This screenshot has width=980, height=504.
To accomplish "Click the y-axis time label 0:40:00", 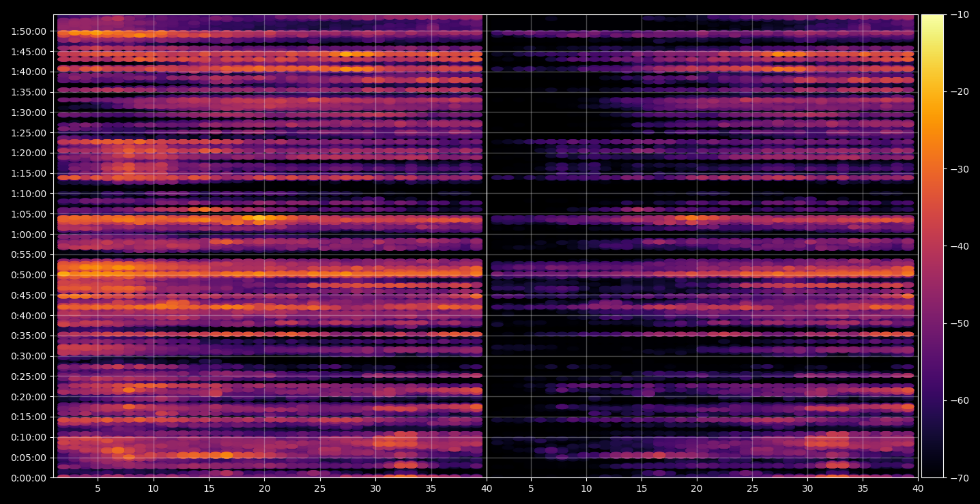I will pyautogui.click(x=29, y=316).
